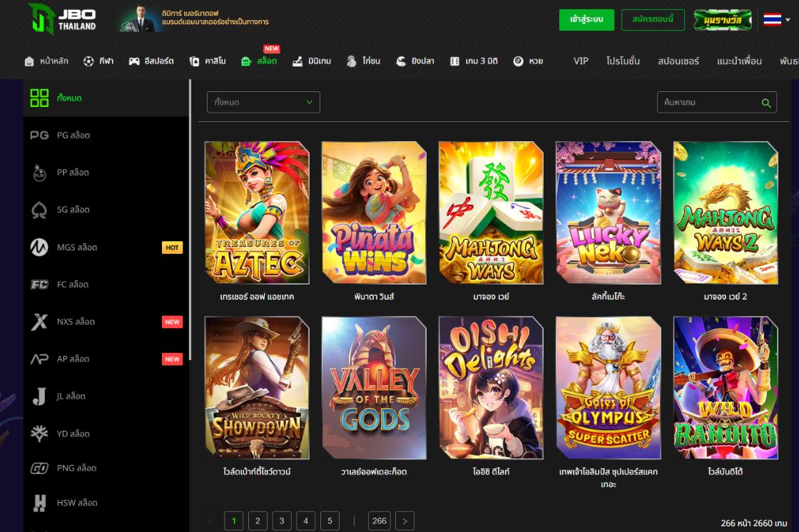Viewport: 799px width, 532px height.
Task: Click the game search input field
Action: (x=708, y=103)
